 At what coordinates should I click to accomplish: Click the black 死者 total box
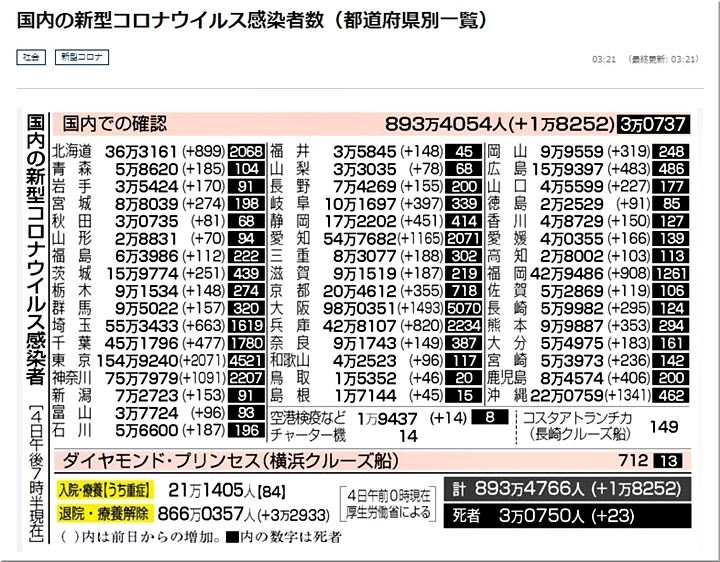(x=567, y=519)
